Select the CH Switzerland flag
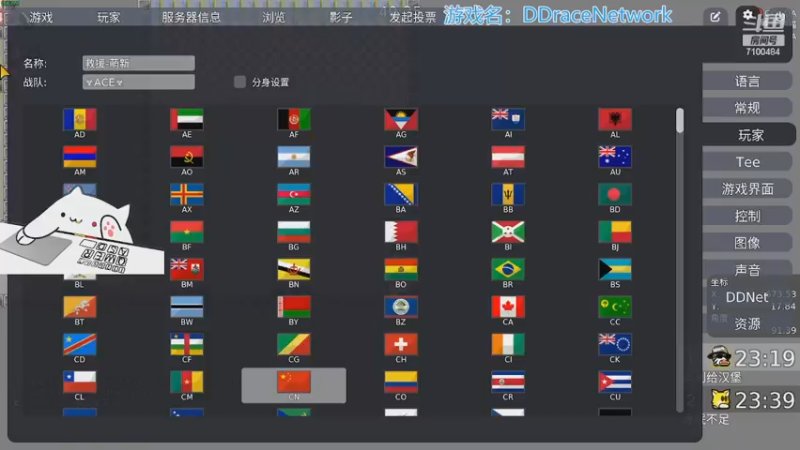 click(401, 345)
